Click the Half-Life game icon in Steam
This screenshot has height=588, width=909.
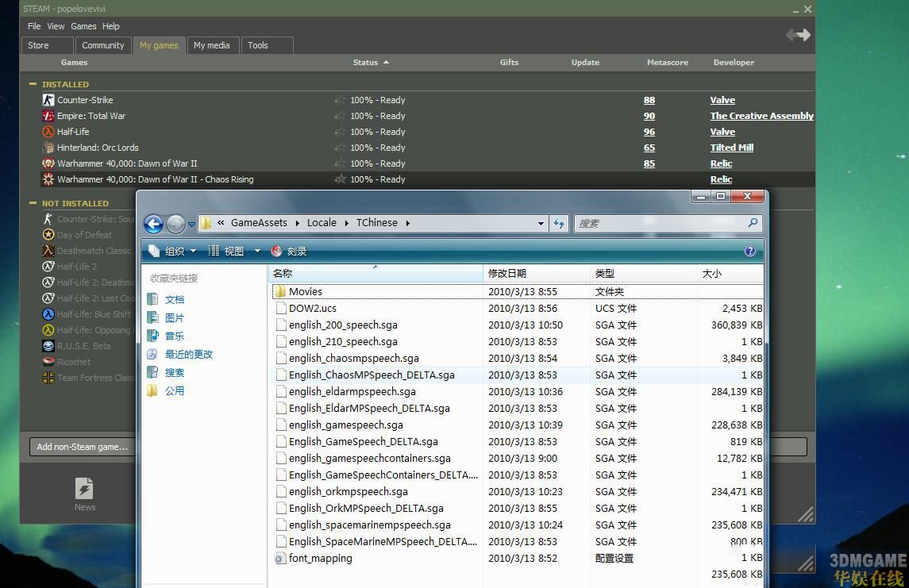[48, 132]
